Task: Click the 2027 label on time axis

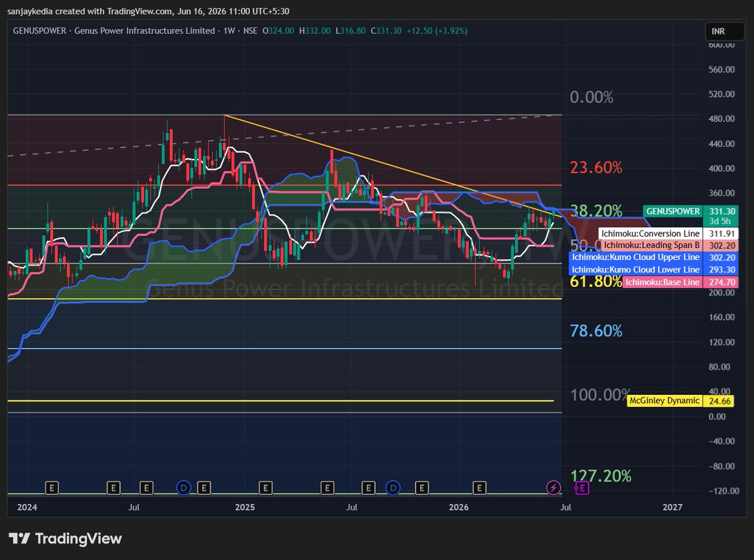Action: pyautogui.click(x=672, y=506)
